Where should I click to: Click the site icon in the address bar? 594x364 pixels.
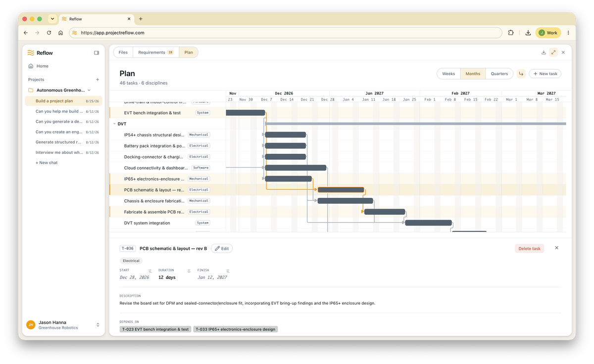pos(74,33)
